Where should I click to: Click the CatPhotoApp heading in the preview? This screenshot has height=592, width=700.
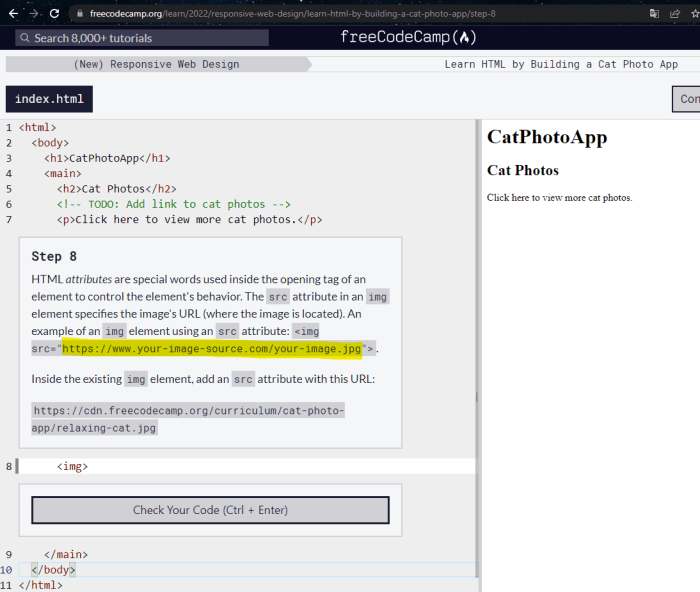point(547,137)
